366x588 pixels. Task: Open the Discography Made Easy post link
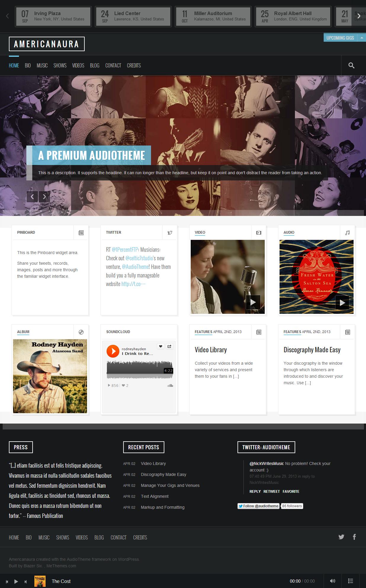click(x=163, y=474)
